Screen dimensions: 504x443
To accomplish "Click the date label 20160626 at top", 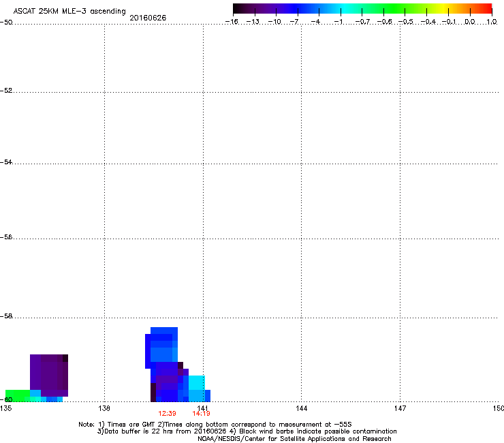I will click(148, 18).
